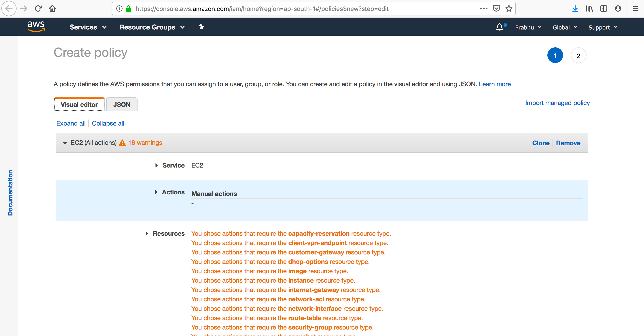Expand the Service row
This screenshot has height=336, width=644.
[157, 165]
